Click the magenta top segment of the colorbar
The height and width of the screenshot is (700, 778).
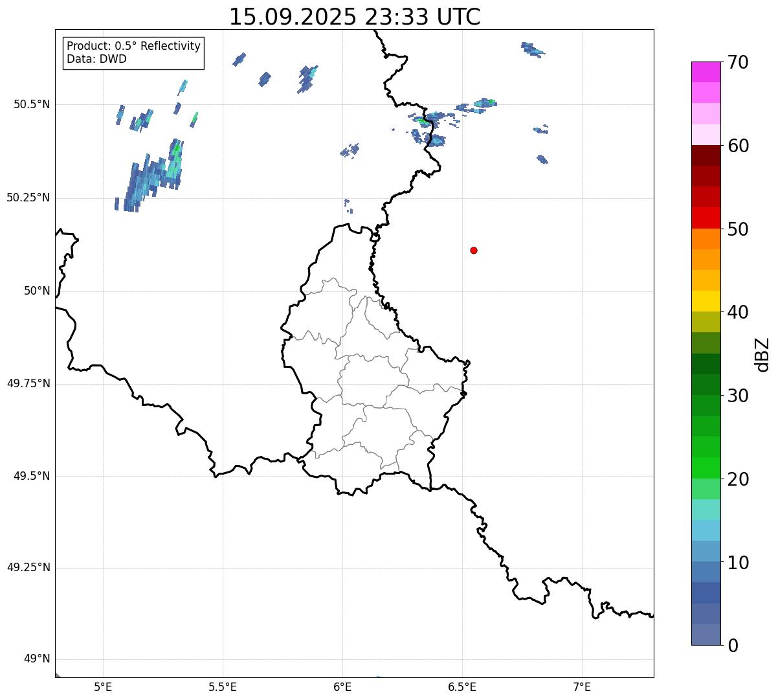(706, 72)
